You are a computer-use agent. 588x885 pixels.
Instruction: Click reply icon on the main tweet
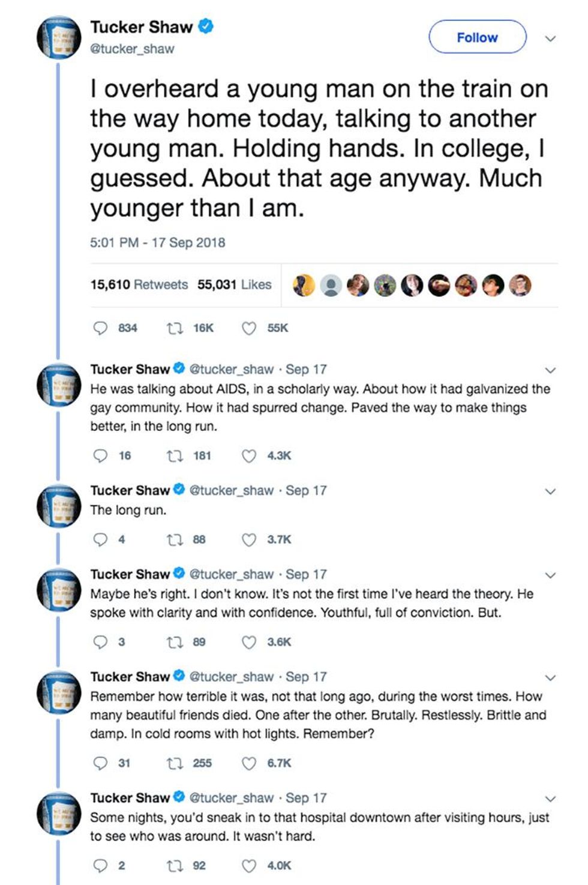pyautogui.click(x=100, y=328)
